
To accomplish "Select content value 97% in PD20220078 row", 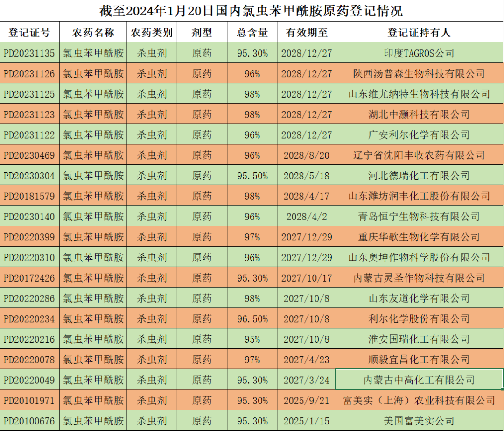I will click(252, 359).
